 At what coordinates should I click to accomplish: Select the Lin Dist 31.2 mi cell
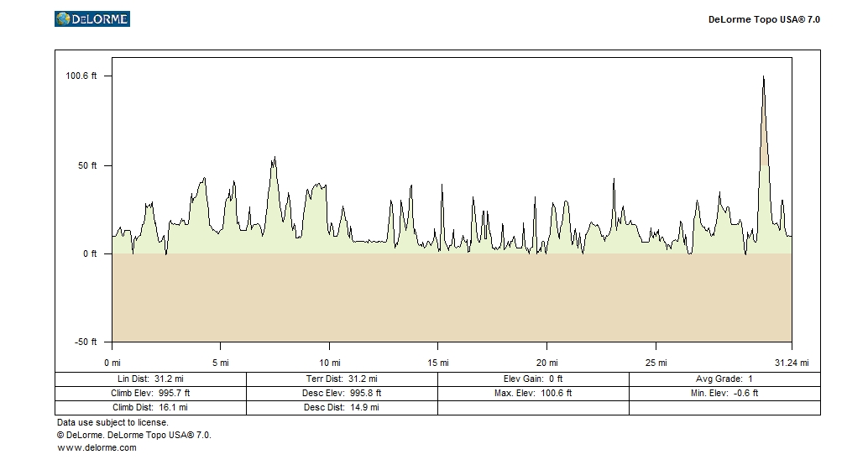(150, 379)
